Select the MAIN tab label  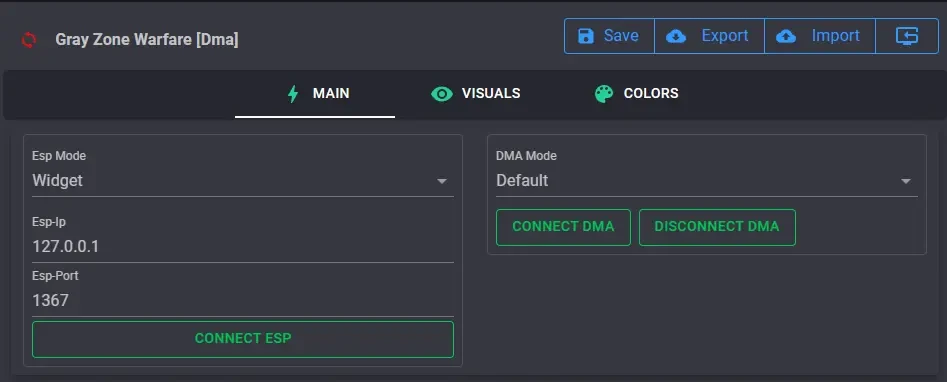click(x=331, y=94)
